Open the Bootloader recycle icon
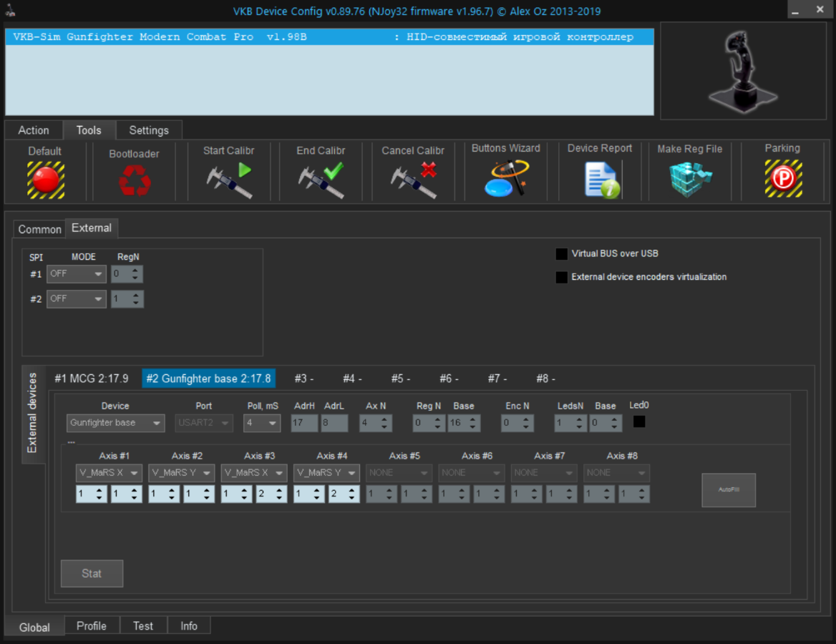Viewport: 836px width, 644px height. tap(135, 180)
